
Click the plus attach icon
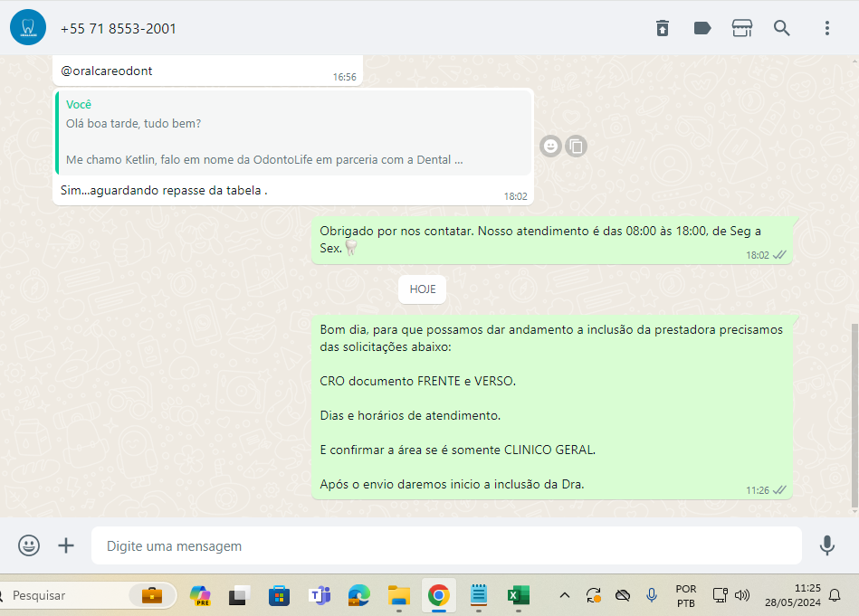(66, 545)
